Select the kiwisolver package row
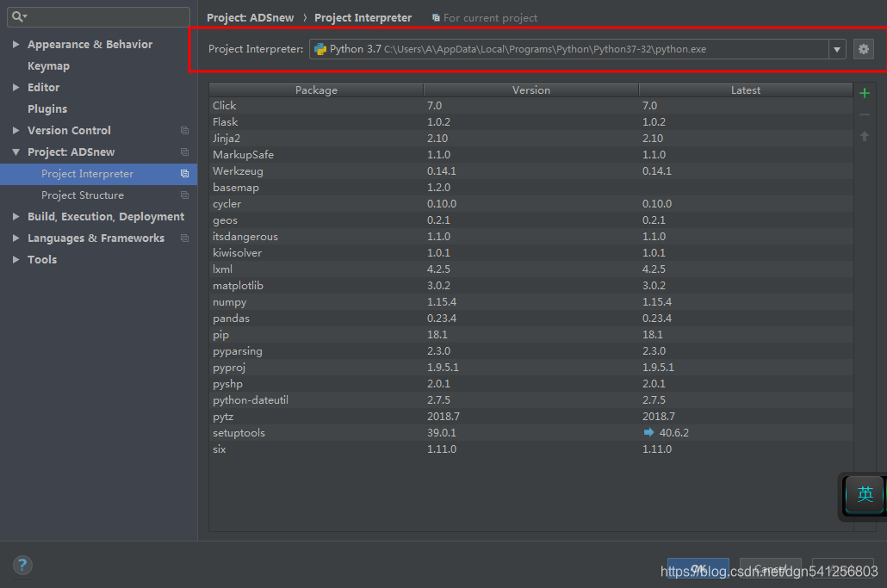887x588 pixels. [530, 253]
